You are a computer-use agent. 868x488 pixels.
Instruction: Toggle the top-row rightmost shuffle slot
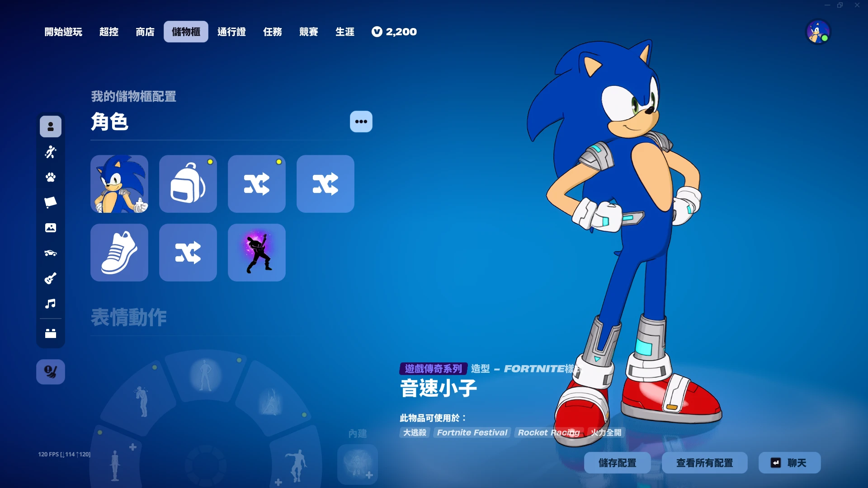(x=325, y=184)
